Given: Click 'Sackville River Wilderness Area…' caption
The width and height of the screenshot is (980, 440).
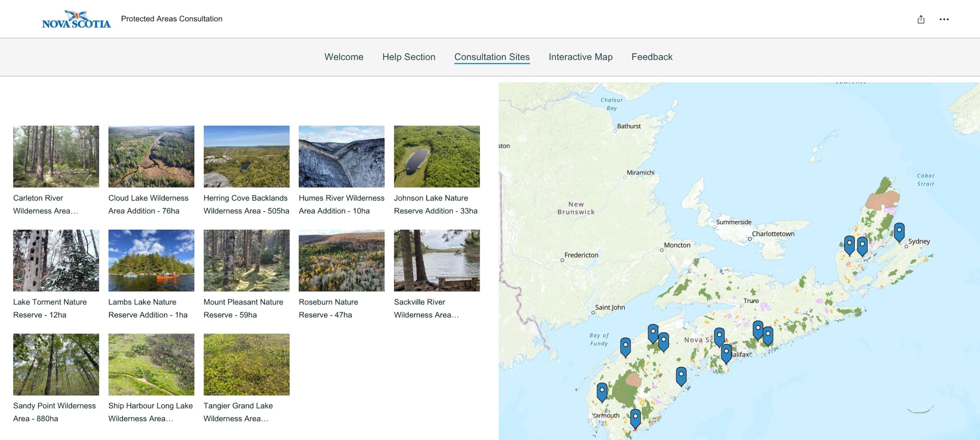Looking at the screenshot, I should pyautogui.click(x=426, y=308).
